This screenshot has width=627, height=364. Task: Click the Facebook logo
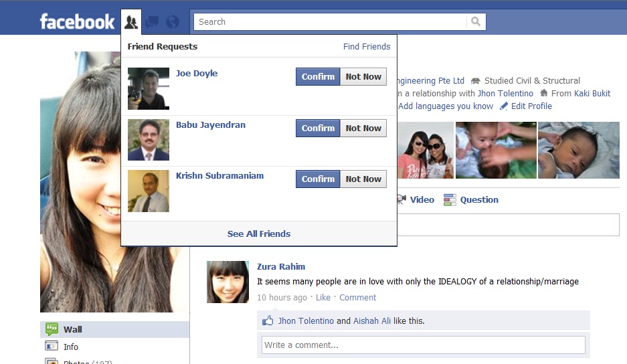[77, 21]
